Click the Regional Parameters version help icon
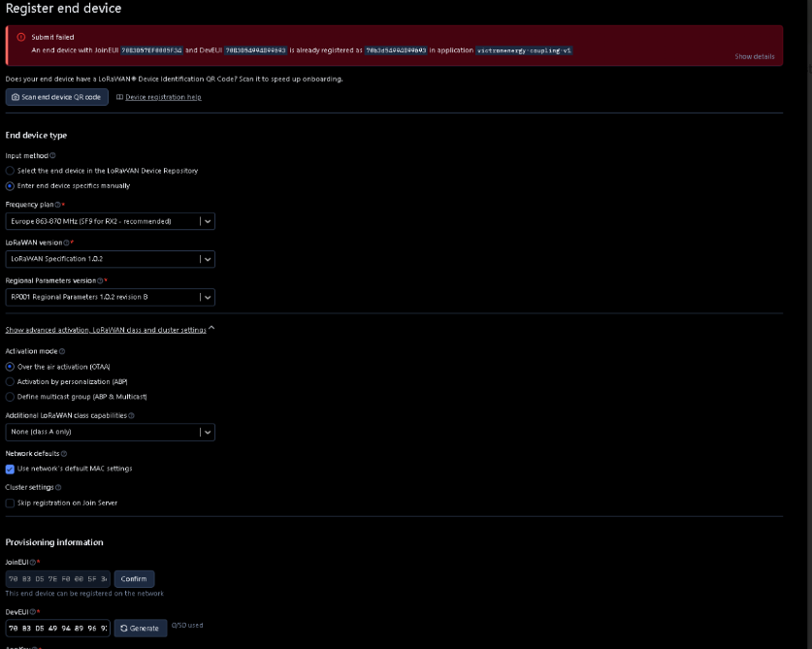Screen dimensions: 812x649 click(100, 280)
